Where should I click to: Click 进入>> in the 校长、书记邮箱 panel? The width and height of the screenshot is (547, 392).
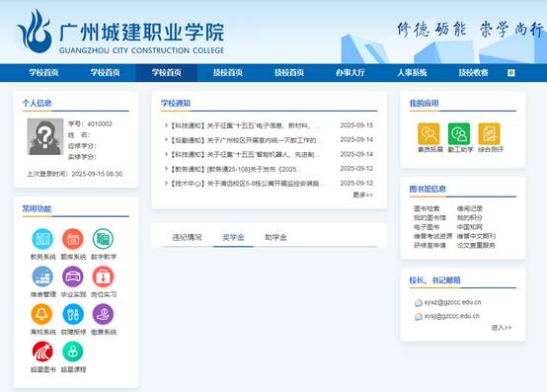click(502, 328)
